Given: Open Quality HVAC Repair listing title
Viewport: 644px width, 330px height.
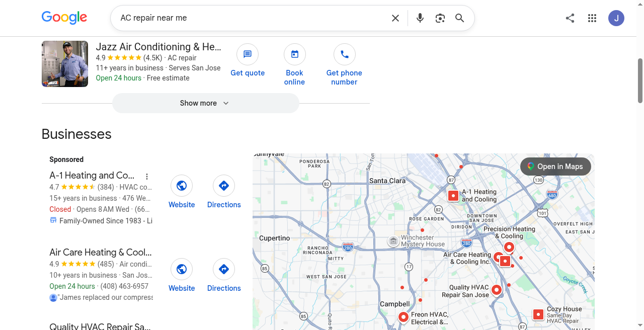Looking at the screenshot, I should 100,326.
